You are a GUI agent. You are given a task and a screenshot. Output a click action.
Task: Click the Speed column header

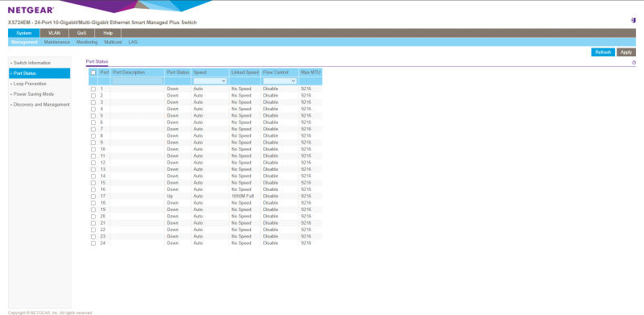pyautogui.click(x=200, y=73)
